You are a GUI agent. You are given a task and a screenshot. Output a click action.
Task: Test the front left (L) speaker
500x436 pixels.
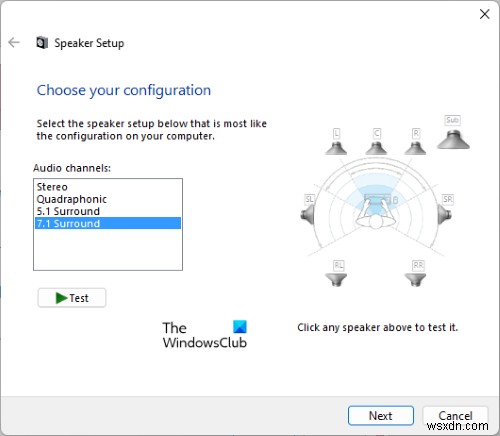coord(336,147)
